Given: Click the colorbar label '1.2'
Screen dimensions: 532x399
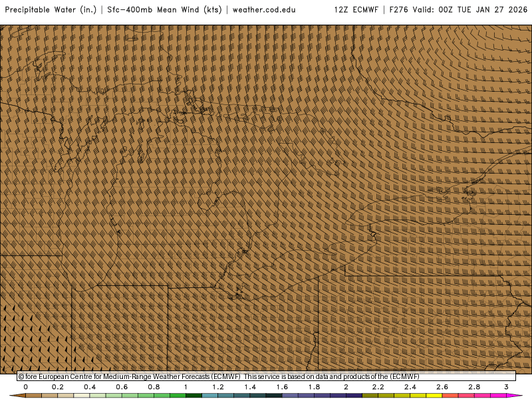Looking at the screenshot, I should coord(218,387).
